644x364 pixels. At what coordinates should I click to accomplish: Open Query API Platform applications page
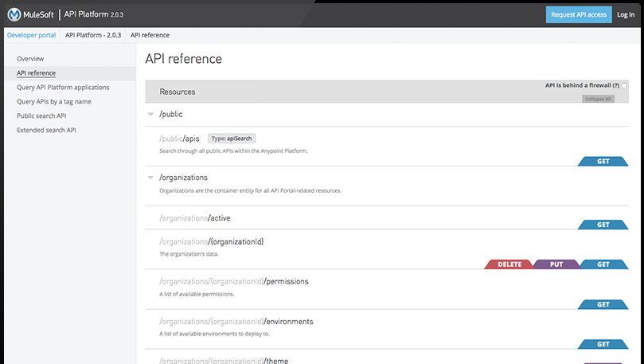[x=63, y=87]
